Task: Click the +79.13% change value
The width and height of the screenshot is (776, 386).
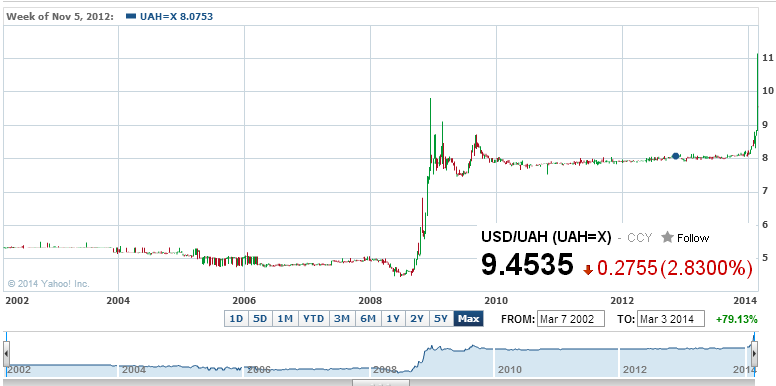Action: click(x=736, y=319)
